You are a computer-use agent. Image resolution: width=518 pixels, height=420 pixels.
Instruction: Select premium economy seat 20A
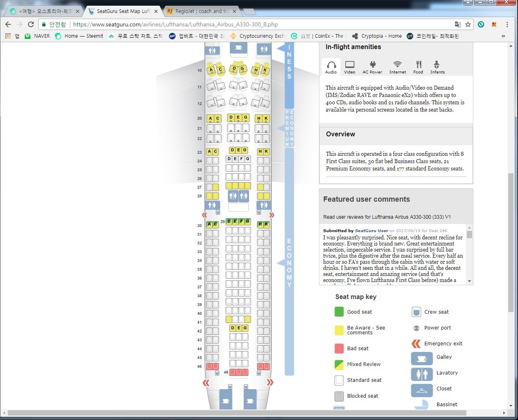pyautogui.click(x=210, y=118)
